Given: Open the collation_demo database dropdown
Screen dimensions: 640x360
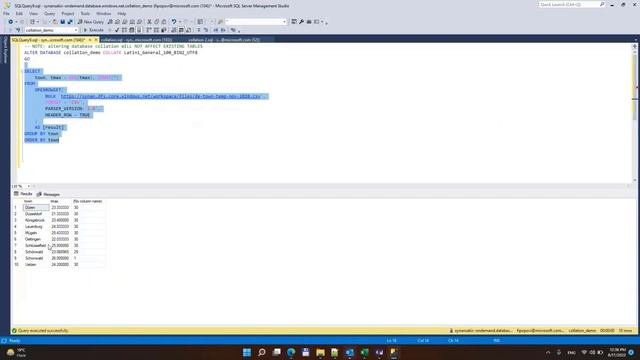Looking at the screenshot, I should 51,30.
